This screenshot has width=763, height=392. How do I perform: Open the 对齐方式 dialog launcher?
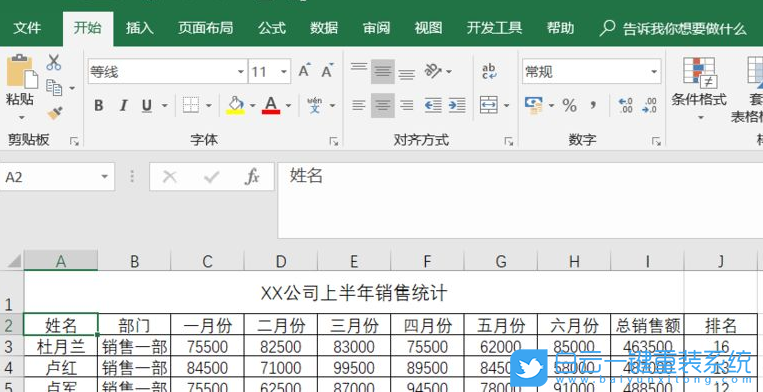tap(509, 142)
